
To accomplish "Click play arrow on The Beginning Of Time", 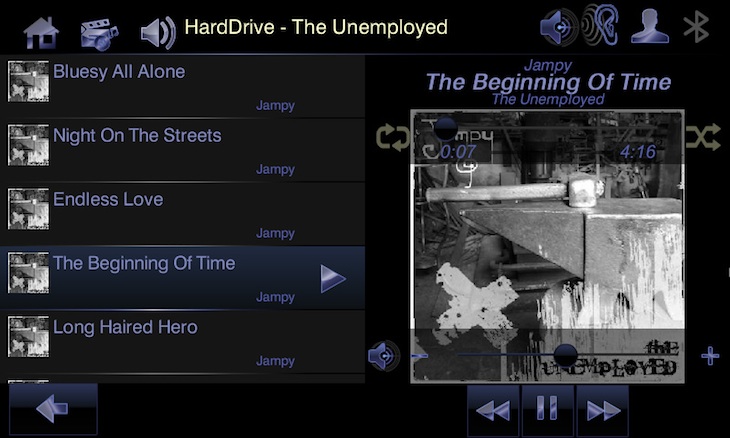I will coord(333,279).
